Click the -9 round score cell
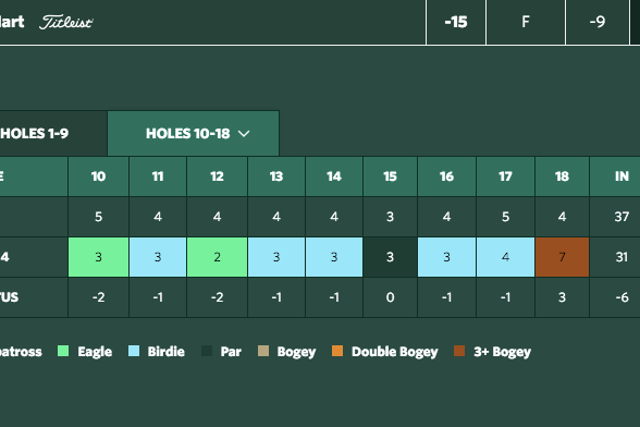The width and height of the screenshot is (640, 427). 597,22
